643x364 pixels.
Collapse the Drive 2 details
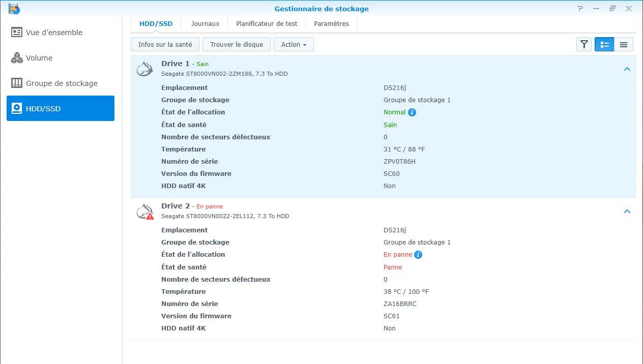627,211
